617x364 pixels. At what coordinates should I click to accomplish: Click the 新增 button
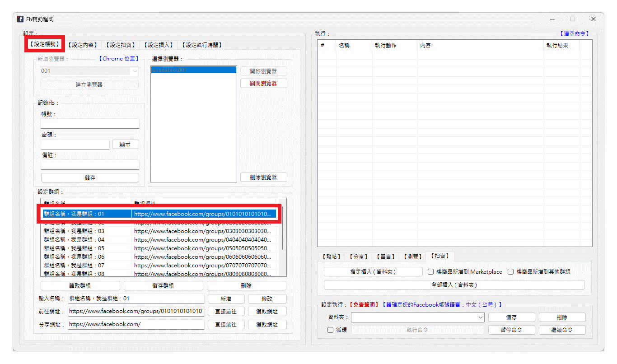click(x=226, y=299)
